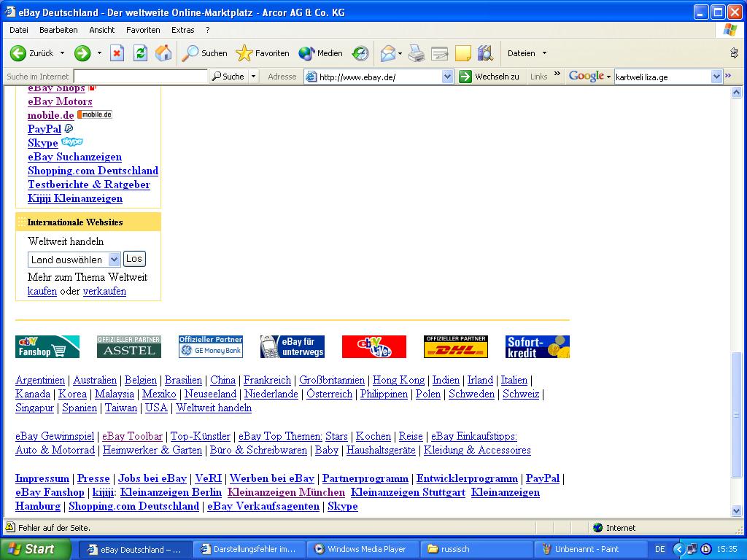Click the mail envelope toolbar icon
Screen dimensions: 747x560
388,53
